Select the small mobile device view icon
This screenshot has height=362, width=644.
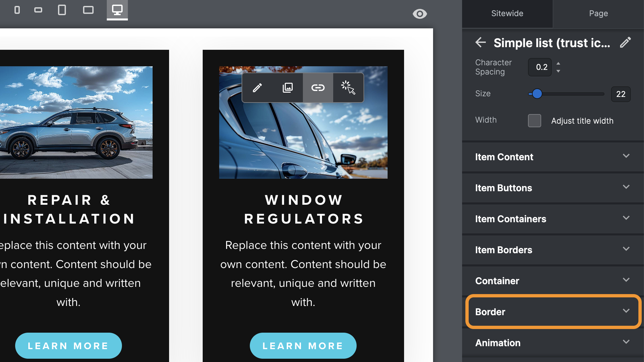click(17, 10)
